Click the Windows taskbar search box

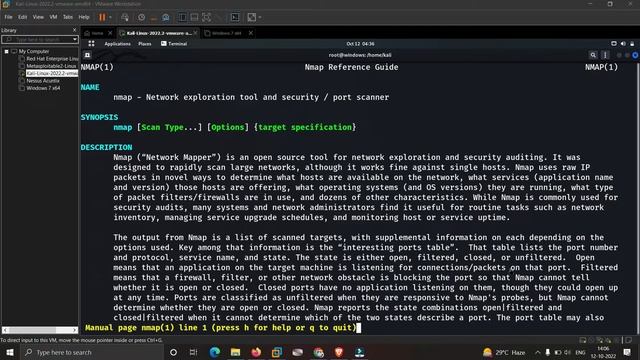tap(92, 352)
